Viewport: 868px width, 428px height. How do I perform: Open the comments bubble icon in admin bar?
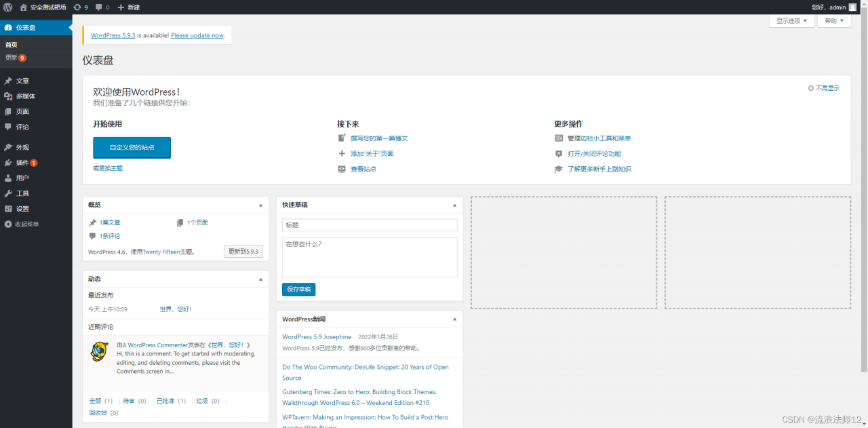click(x=102, y=7)
